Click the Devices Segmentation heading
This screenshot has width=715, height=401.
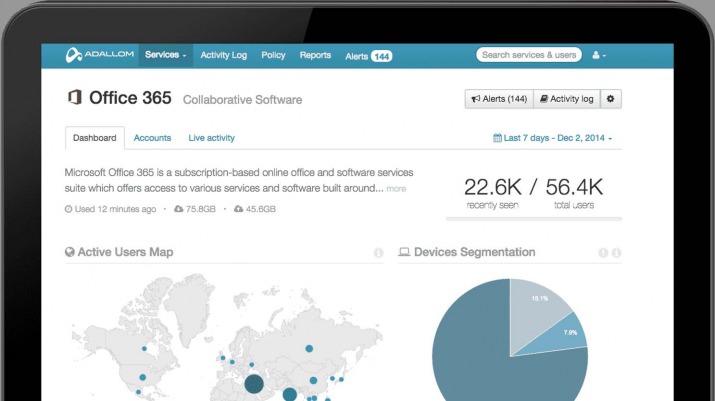click(x=475, y=252)
